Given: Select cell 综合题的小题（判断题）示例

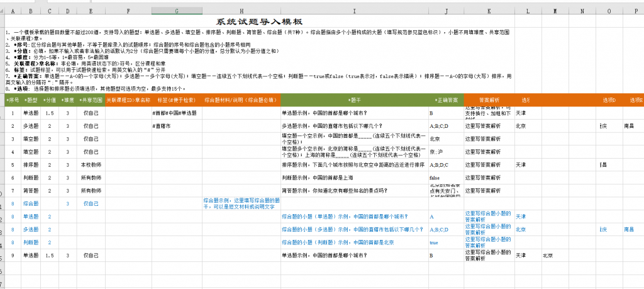Looking at the screenshot, I should (355, 242).
